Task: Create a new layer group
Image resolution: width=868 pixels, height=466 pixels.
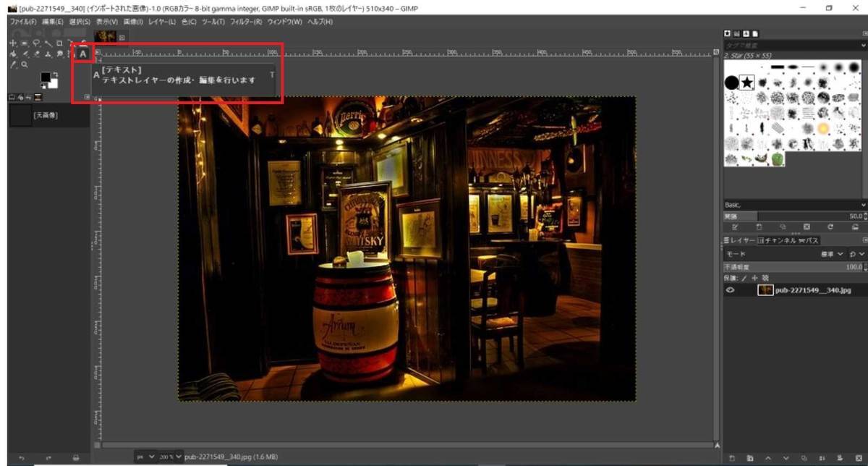Action: pyautogui.click(x=749, y=458)
